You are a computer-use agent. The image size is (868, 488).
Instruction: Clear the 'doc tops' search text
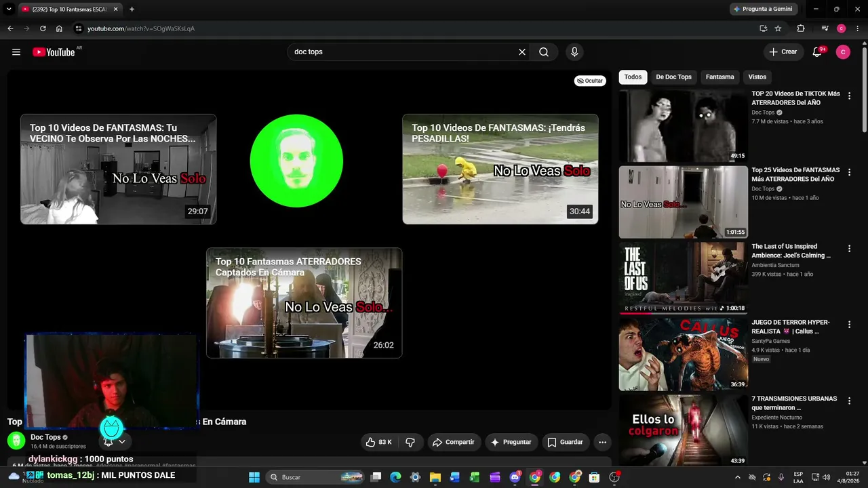(x=522, y=52)
